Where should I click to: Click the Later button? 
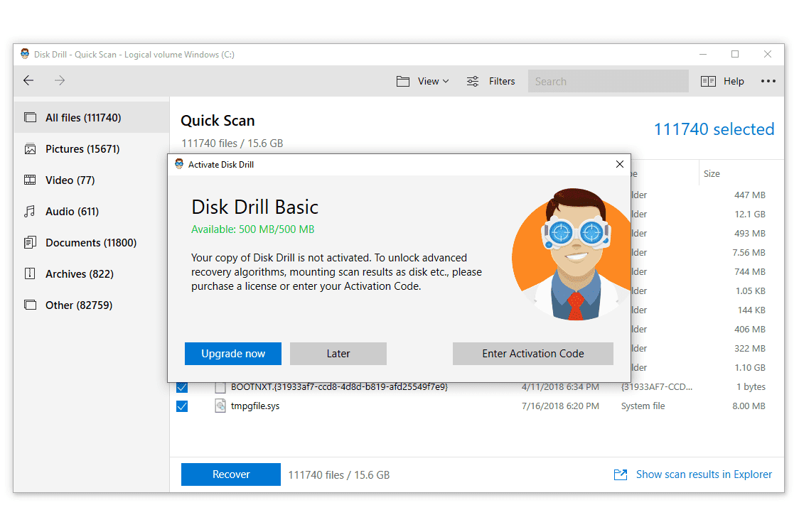pyautogui.click(x=338, y=353)
